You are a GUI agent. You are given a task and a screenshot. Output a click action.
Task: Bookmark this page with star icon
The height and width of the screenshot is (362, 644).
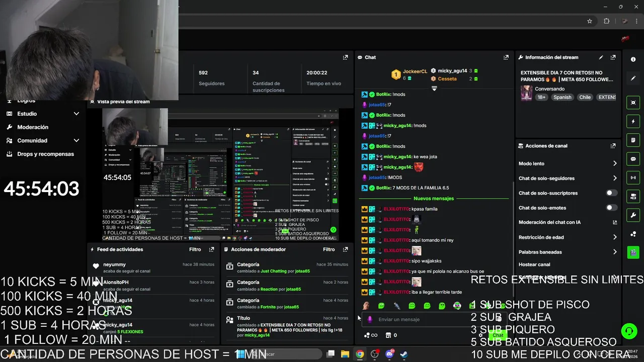(590, 21)
